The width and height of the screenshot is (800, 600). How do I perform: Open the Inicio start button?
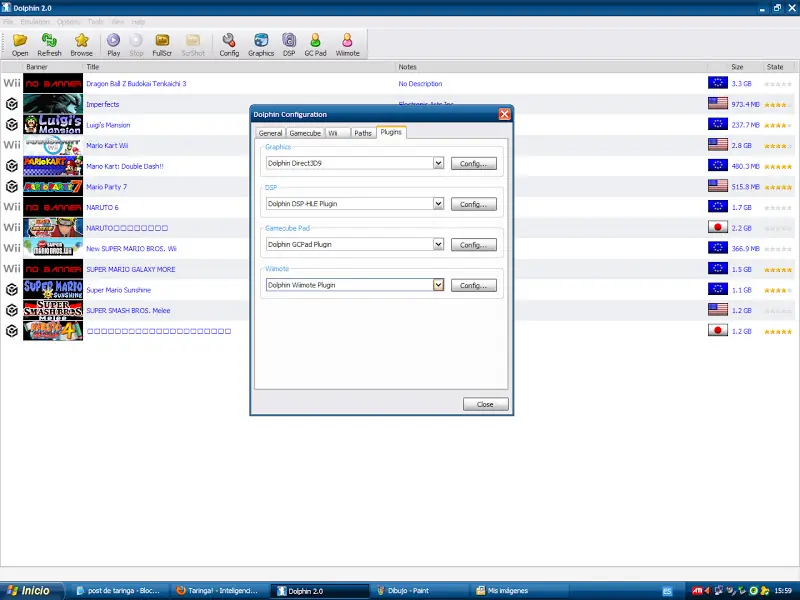(32, 590)
